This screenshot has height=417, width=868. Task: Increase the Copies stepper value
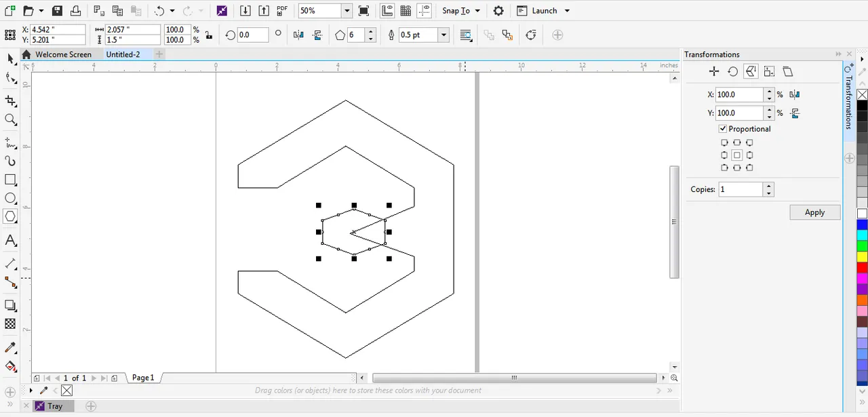tap(768, 186)
